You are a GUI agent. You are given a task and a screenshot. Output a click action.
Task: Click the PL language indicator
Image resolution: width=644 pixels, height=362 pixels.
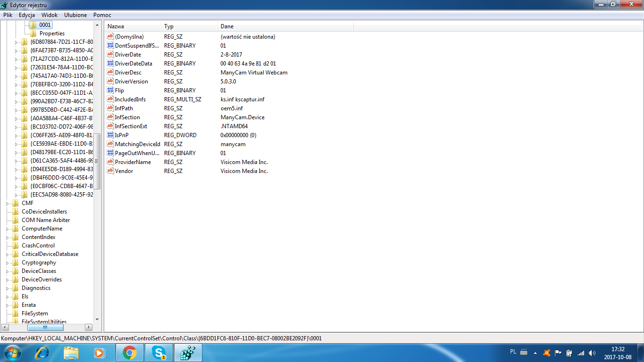(513, 352)
